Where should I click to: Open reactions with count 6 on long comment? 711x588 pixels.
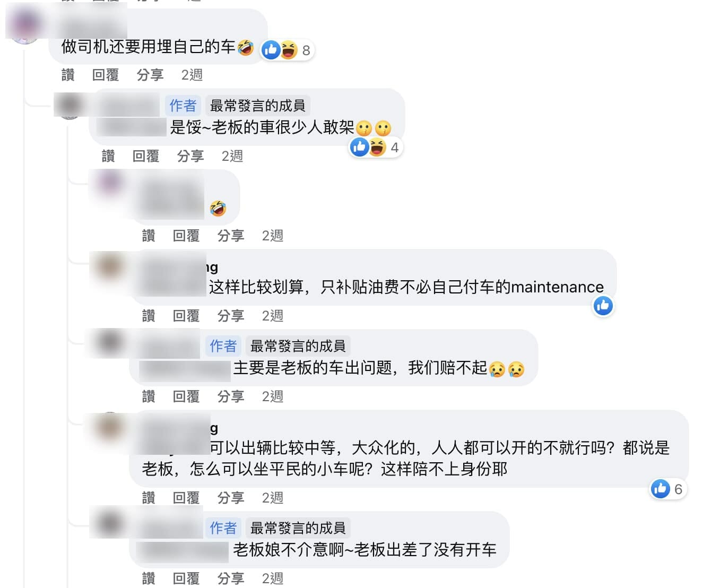tap(668, 489)
